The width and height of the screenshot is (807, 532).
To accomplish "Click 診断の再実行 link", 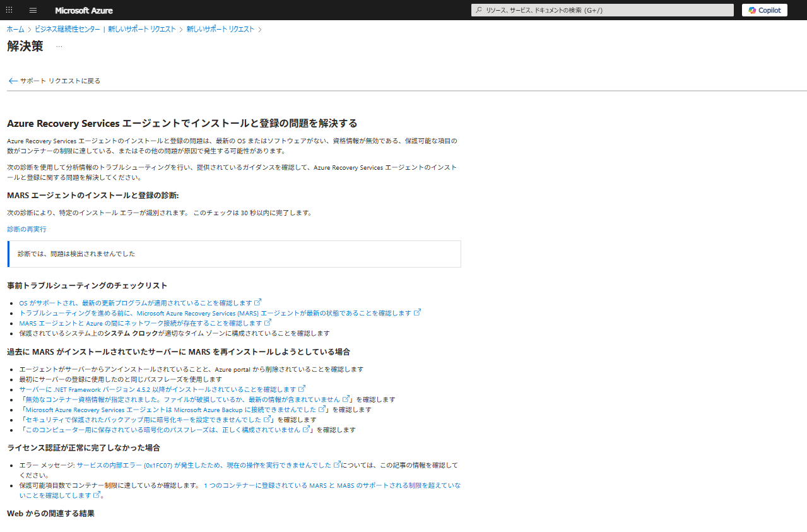I will [27, 229].
